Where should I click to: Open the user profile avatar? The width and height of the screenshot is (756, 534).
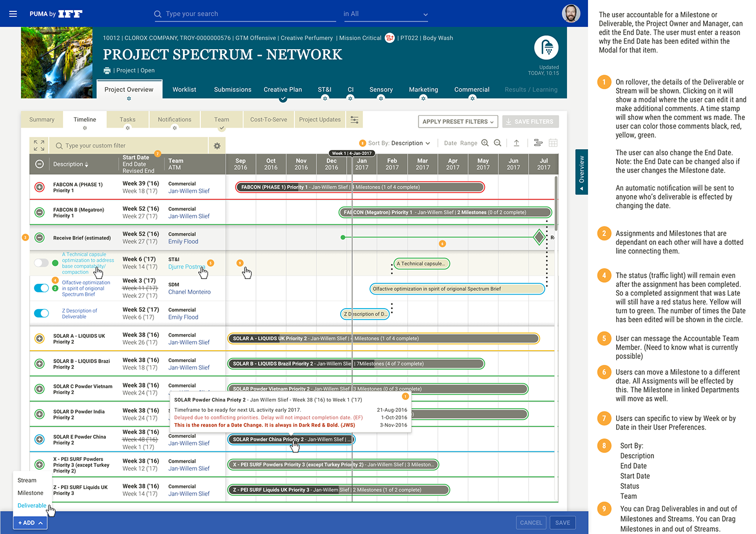tap(571, 14)
